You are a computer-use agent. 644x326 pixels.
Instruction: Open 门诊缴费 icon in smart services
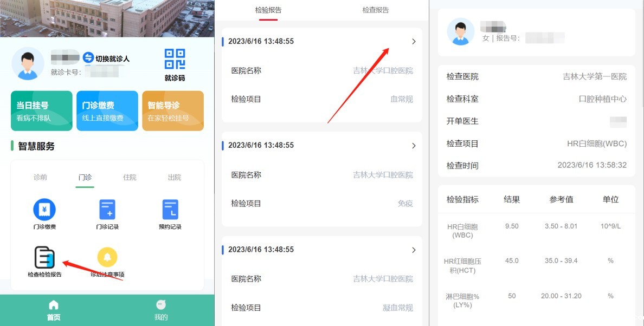tap(44, 210)
